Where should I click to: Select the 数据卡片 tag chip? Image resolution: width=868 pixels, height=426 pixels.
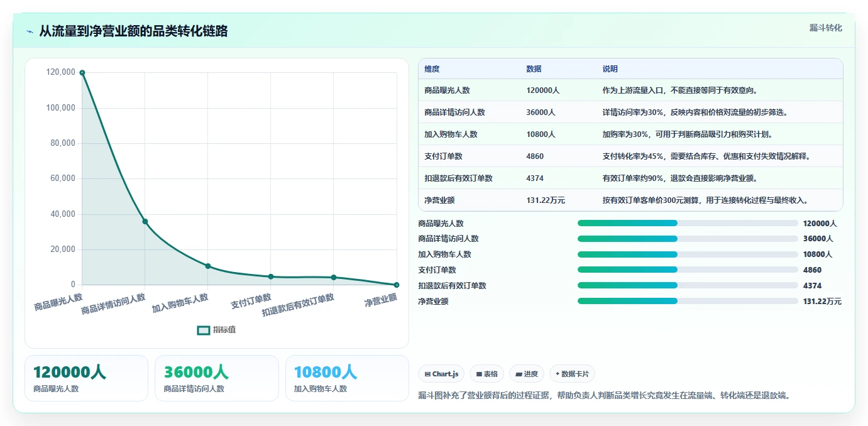pyautogui.click(x=572, y=374)
